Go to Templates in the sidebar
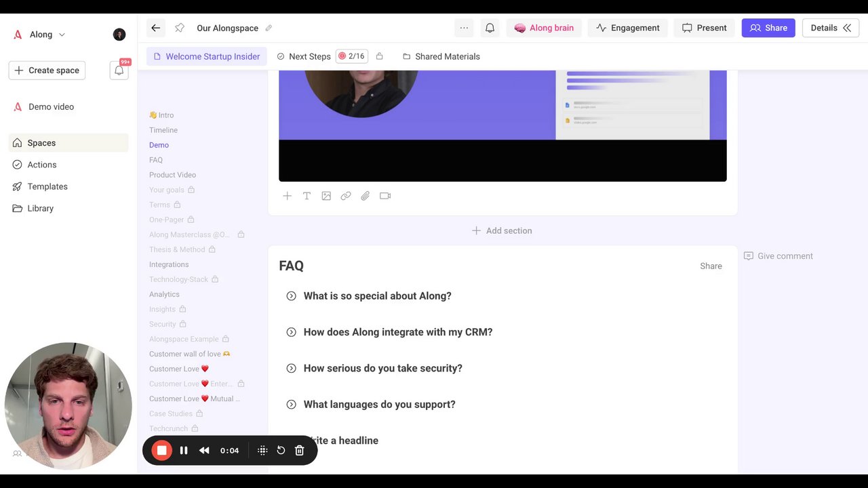868x488 pixels. pyautogui.click(x=68, y=186)
